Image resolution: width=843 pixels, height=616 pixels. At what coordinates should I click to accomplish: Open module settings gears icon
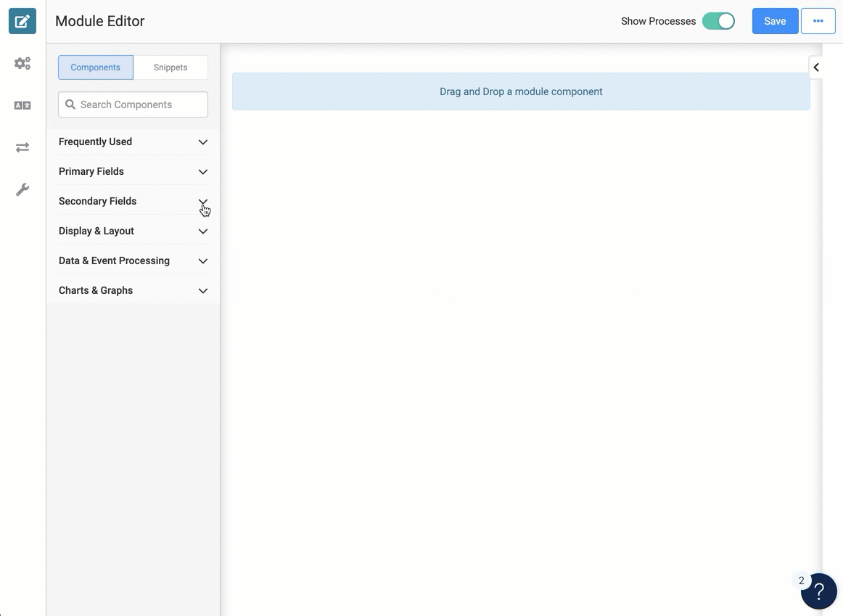click(22, 63)
